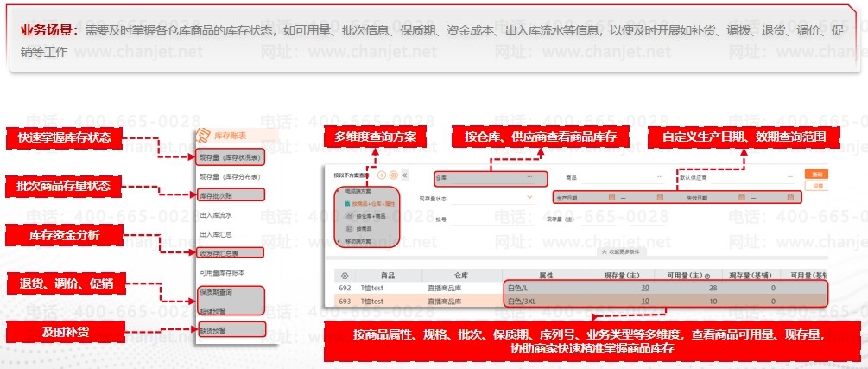This screenshot has width=868, height=369.
Task: Click the table column settings gear icon
Action: point(345,274)
